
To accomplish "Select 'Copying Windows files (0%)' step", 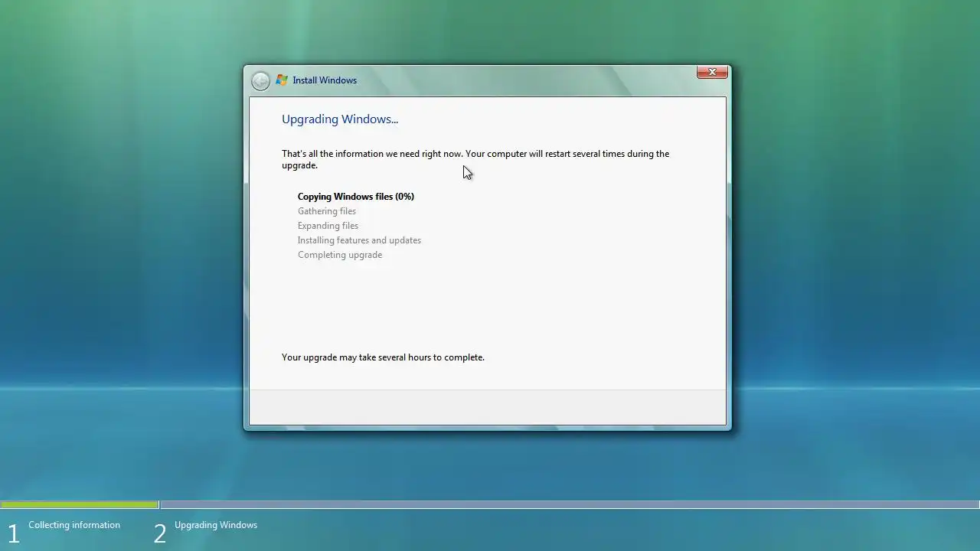I will 356,197.
